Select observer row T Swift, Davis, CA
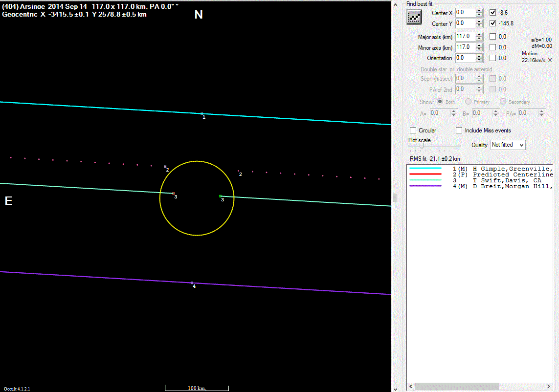This screenshot has width=559, height=392. (480, 180)
